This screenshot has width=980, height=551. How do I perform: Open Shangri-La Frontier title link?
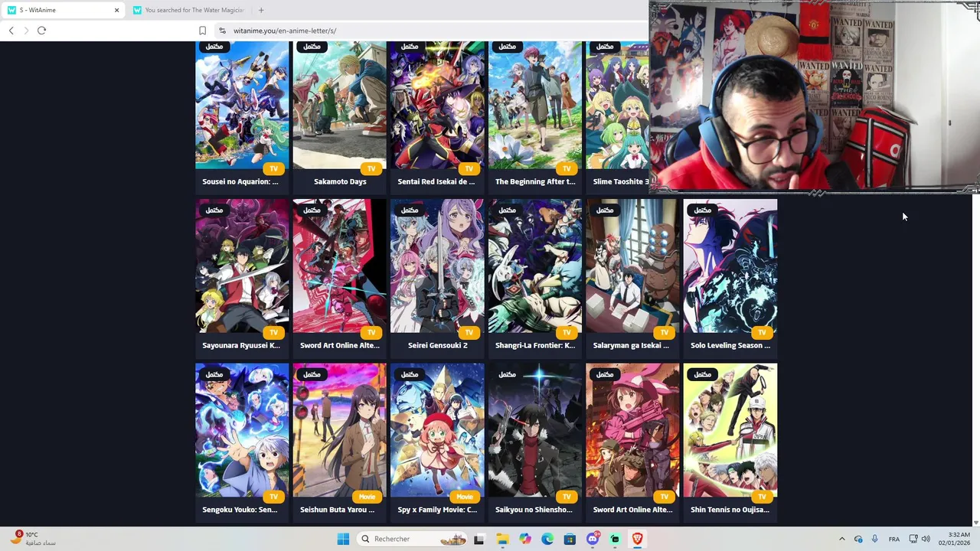pyautogui.click(x=535, y=345)
